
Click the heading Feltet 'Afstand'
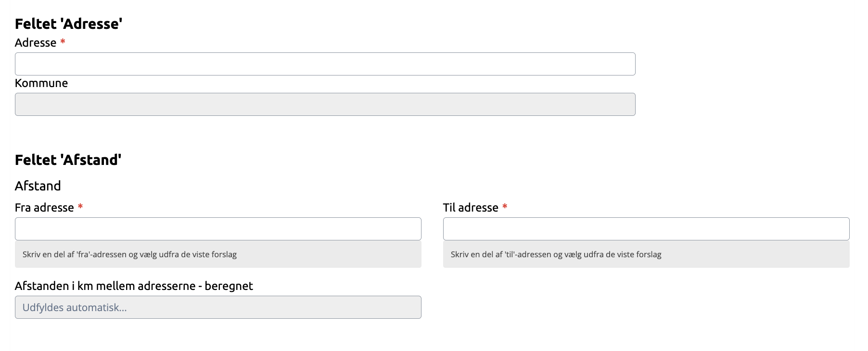click(68, 160)
